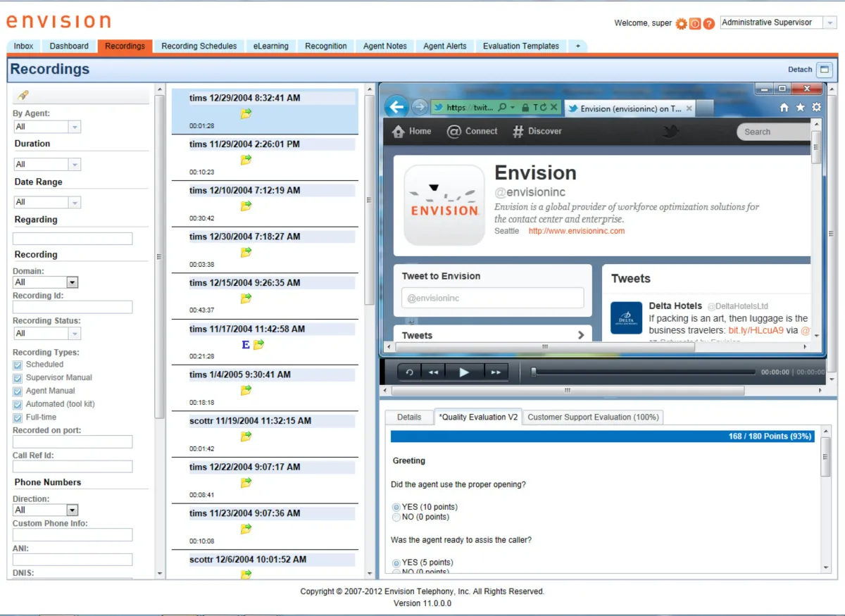
Task: Open the Evaluation Templates tab
Action: 521,46
